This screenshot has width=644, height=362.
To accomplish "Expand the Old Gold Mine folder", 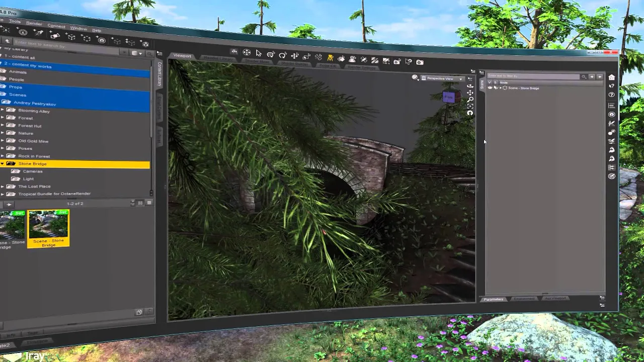I will tap(3, 141).
